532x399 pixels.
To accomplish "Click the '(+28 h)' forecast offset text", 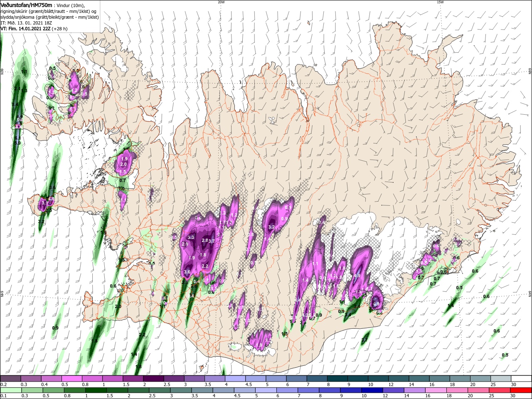I will 60,29.
